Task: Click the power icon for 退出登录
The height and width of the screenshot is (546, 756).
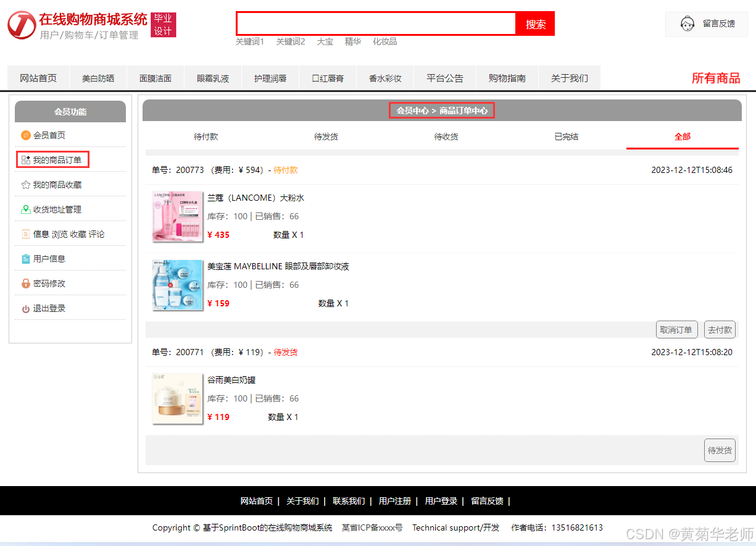Action: tap(26, 309)
